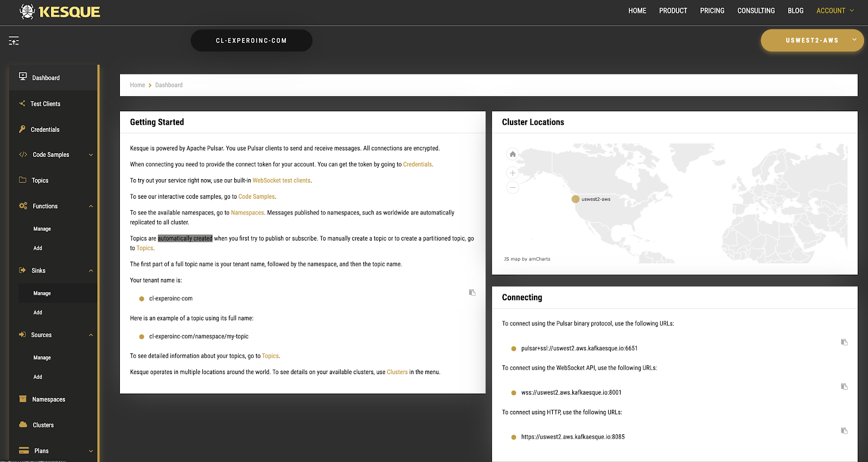Select Add under Sources
The width and height of the screenshot is (868, 462).
pyautogui.click(x=38, y=377)
